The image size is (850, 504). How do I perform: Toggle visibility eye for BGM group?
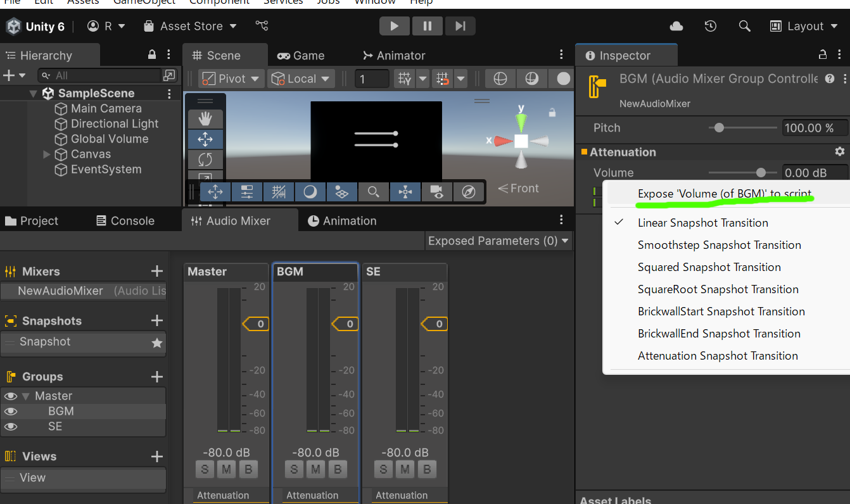pyautogui.click(x=11, y=412)
